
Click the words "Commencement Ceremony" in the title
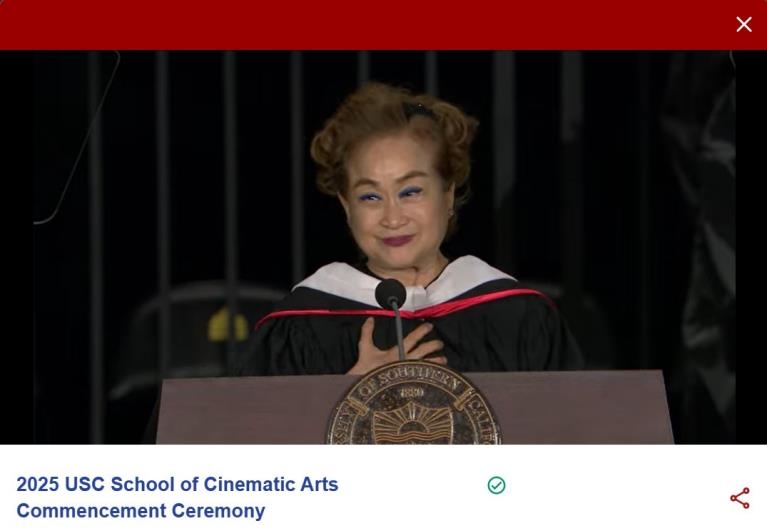click(141, 511)
